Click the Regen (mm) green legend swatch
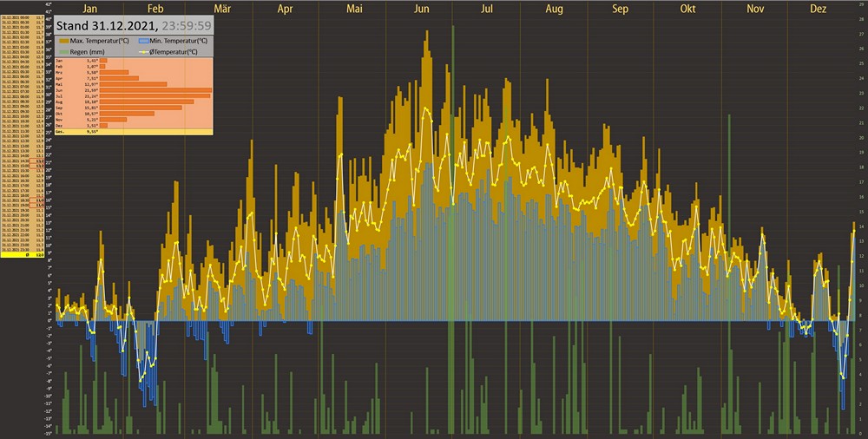The width and height of the screenshot is (868, 439). coord(63,51)
